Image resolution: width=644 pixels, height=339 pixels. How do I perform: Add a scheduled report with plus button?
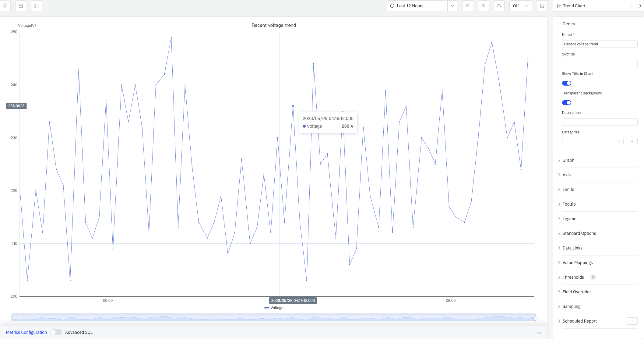[x=632, y=321]
